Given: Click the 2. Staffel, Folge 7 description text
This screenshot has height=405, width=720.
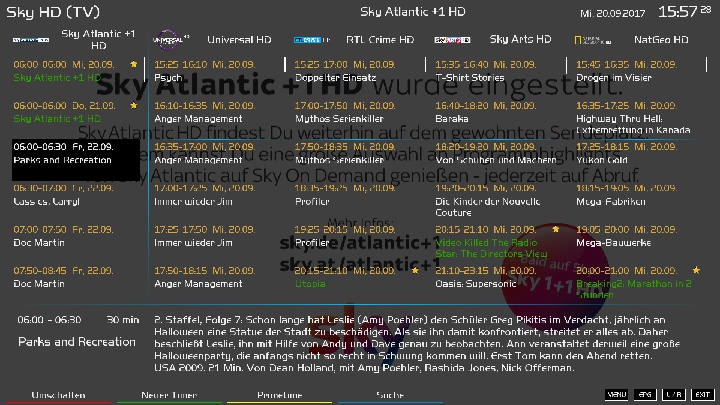Looking at the screenshot, I should 417,343.
